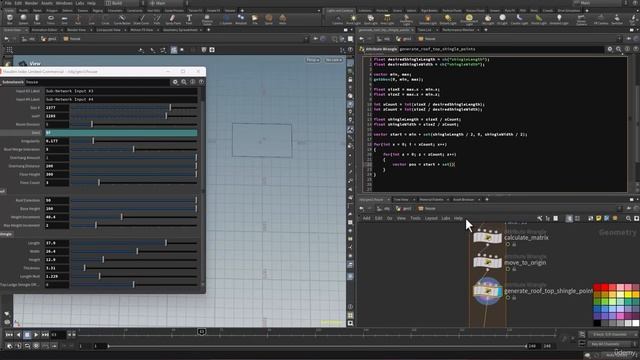Viewport: 640px width, 360px height.
Task: Adjust the Irregularity slider
Action: point(133,141)
